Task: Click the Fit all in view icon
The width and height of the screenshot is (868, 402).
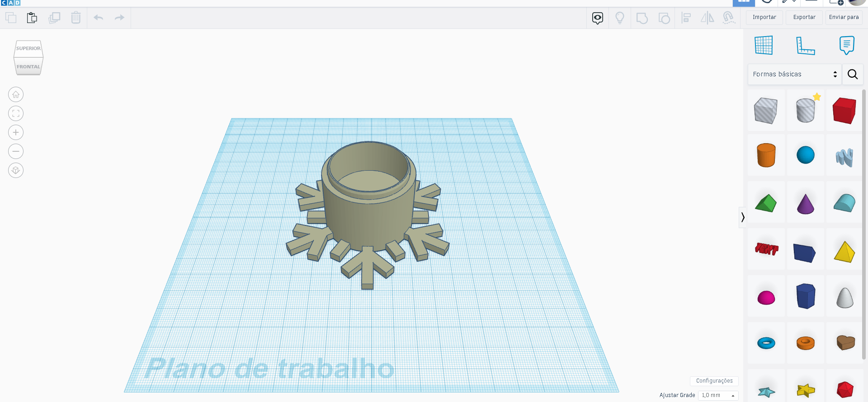Action: pyautogui.click(x=16, y=113)
